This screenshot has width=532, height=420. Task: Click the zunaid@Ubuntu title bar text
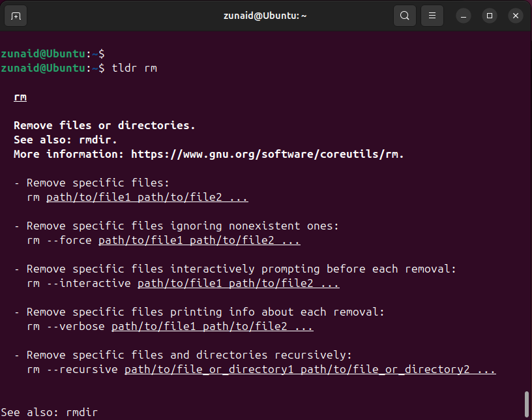pos(265,15)
